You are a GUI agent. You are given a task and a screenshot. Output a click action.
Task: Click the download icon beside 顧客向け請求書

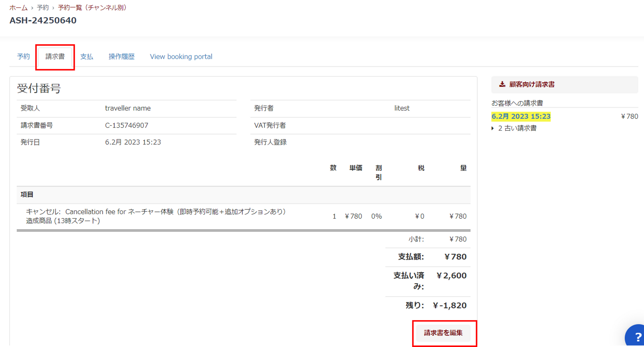tap(502, 84)
